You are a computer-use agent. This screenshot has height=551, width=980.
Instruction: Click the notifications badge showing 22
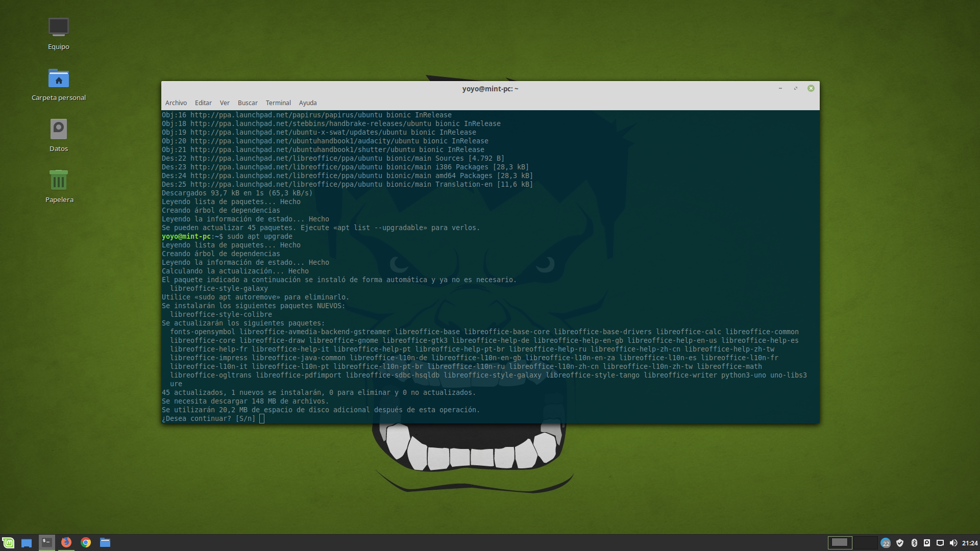pyautogui.click(x=886, y=543)
